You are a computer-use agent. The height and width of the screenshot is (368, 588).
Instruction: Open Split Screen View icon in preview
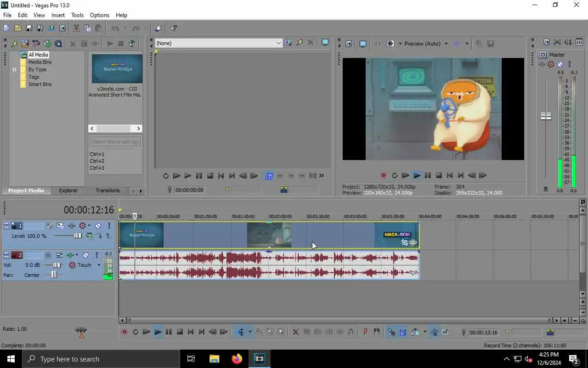point(390,44)
